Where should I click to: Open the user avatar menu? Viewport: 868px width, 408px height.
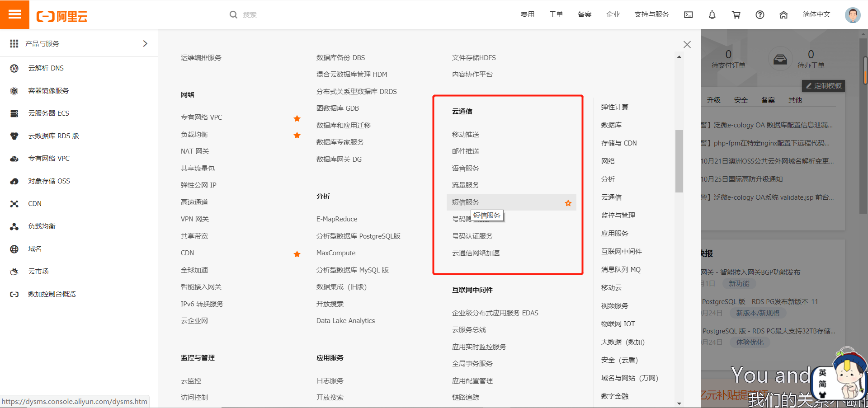pyautogui.click(x=853, y=15)
